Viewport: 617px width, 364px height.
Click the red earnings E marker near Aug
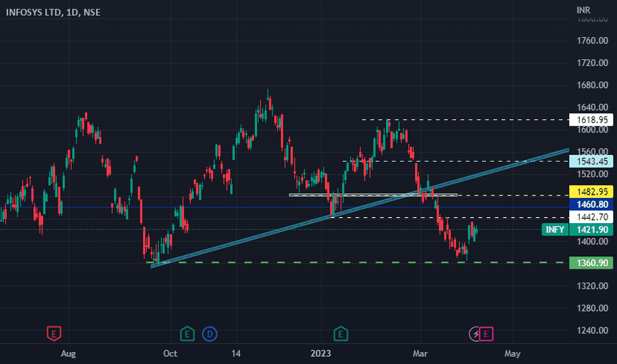pos(54,334)
